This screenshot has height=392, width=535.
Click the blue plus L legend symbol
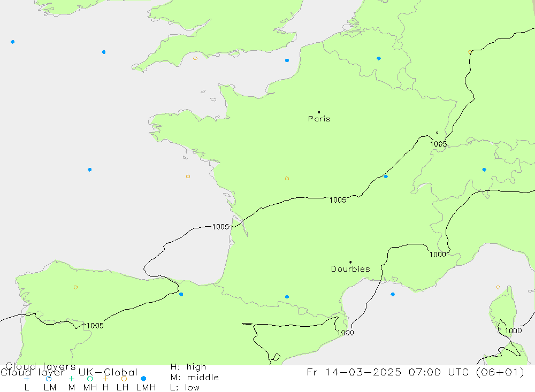point(27,379)
